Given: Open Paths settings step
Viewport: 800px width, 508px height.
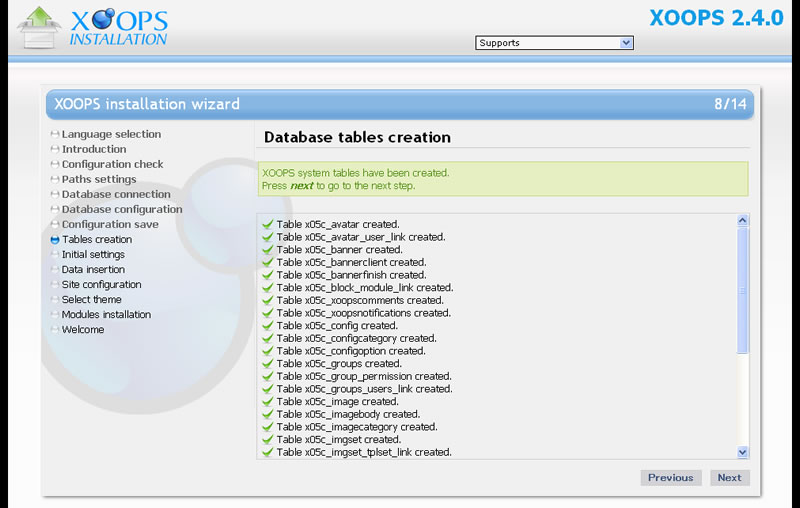Looking at the screenshot, I should coord(99,179).
